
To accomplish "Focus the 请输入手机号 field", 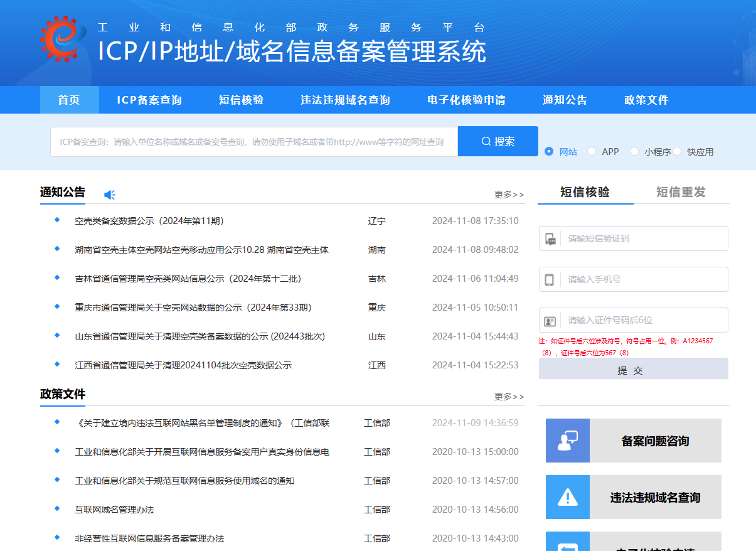I will click(634, 279).
